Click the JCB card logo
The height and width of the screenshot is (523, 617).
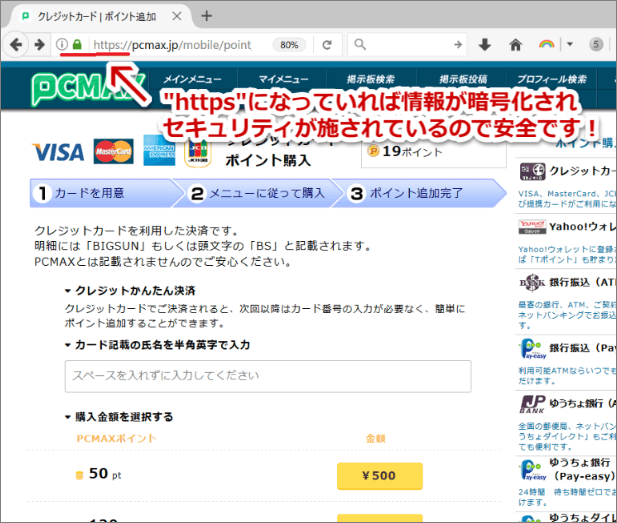[x=198, y=153]
